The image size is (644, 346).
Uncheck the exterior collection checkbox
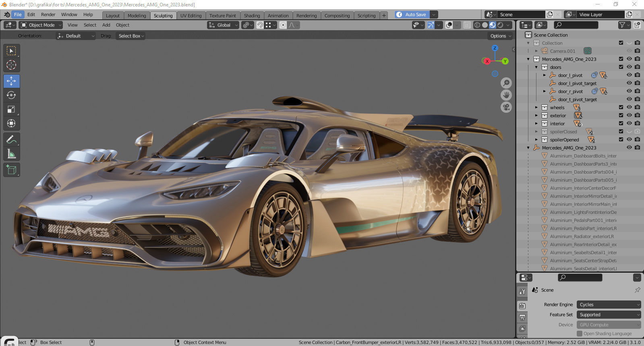tap(621, 115)
